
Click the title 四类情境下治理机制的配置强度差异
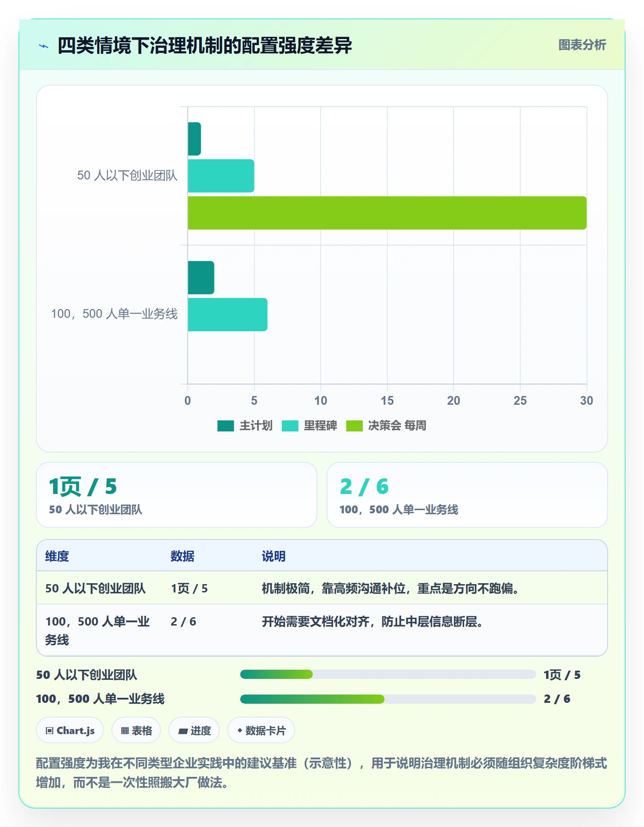(205, 46)
